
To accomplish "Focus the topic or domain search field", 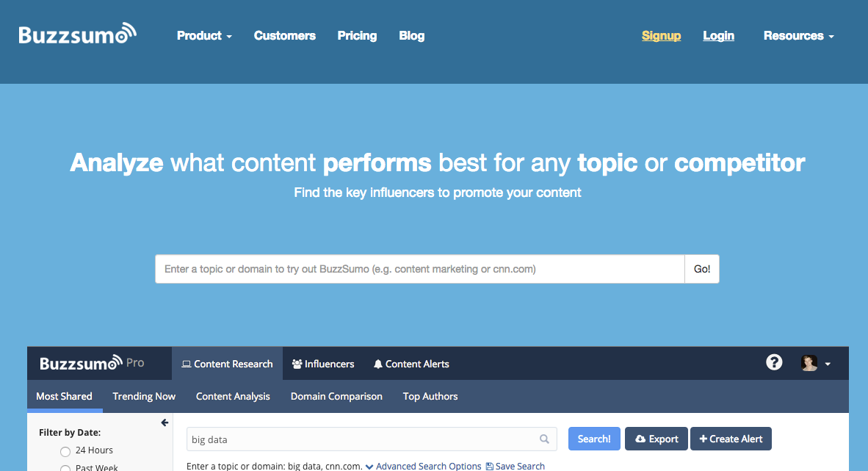I will pos(419,269).
